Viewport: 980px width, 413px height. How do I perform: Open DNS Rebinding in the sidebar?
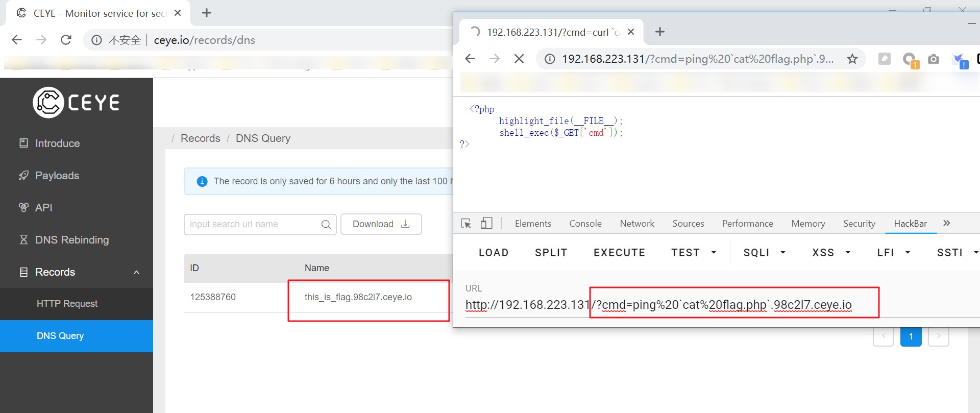point(77,240)
